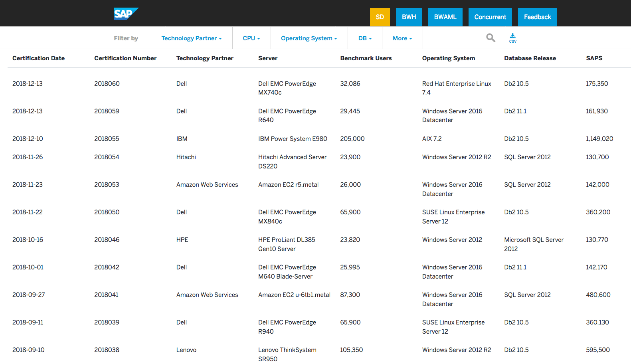Click the 2018-12-10 certification date
This screenshot has width=631, height=364.
(x=28, y=139)
